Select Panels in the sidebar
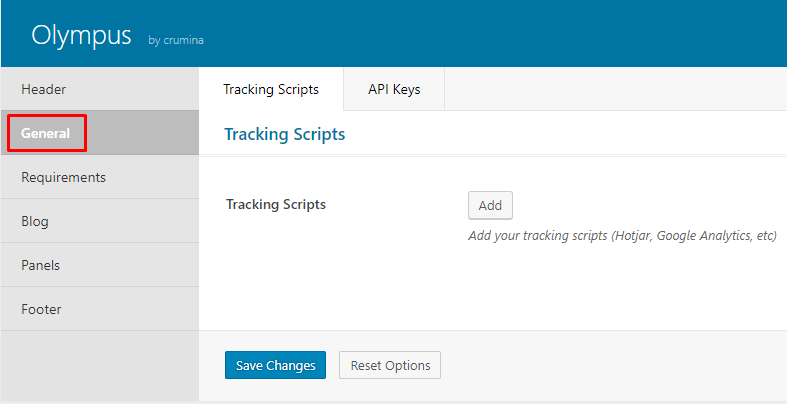This screenshot has height=404, width=787. [99, 265]
